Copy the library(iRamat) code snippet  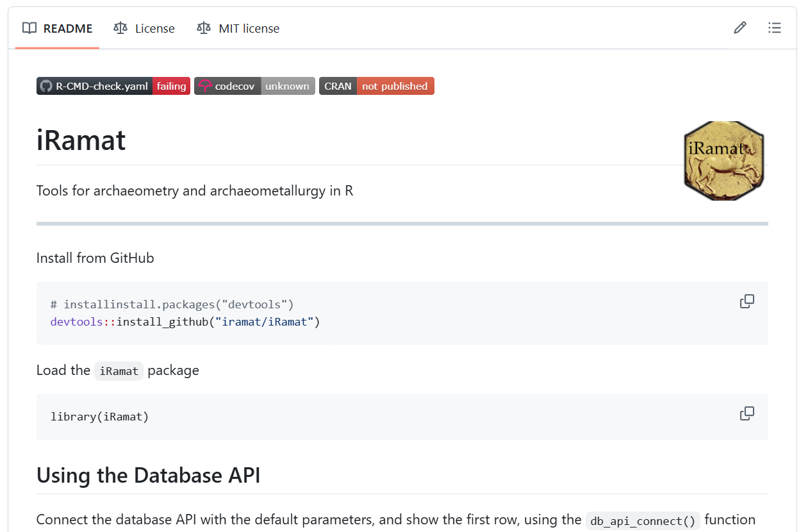tap(747, 413)
